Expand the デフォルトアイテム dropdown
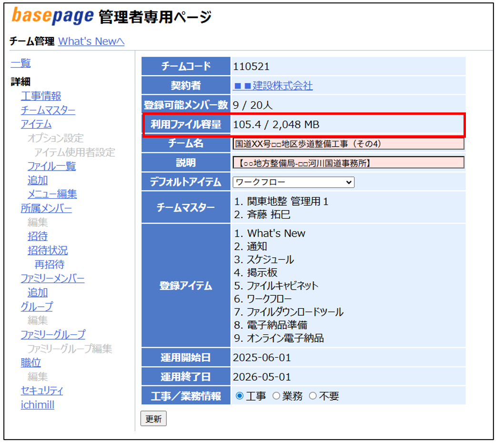Viewport: 504px width, 443px height. coord(293,182)
